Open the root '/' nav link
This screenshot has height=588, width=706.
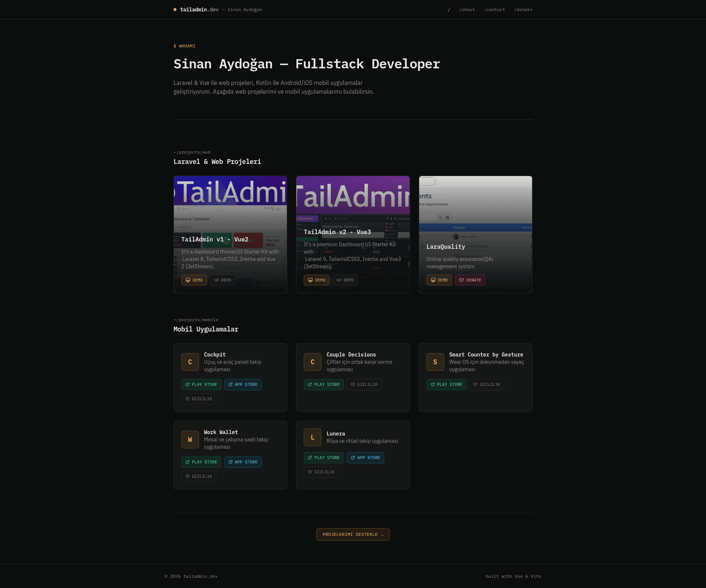pyautogui.click(x=449, y=10)
